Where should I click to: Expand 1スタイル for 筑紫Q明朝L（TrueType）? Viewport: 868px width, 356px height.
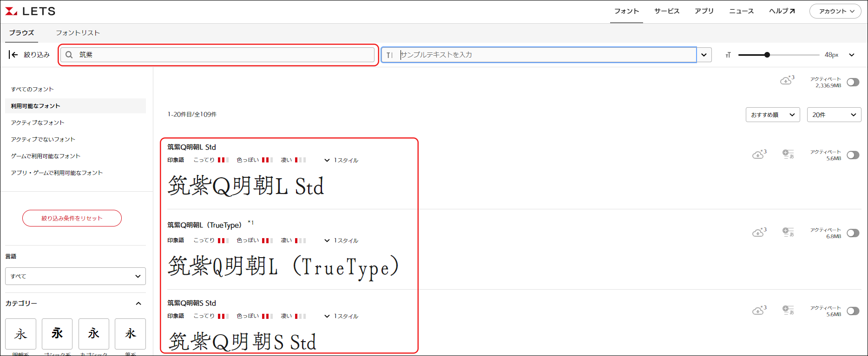pos(342,240)
